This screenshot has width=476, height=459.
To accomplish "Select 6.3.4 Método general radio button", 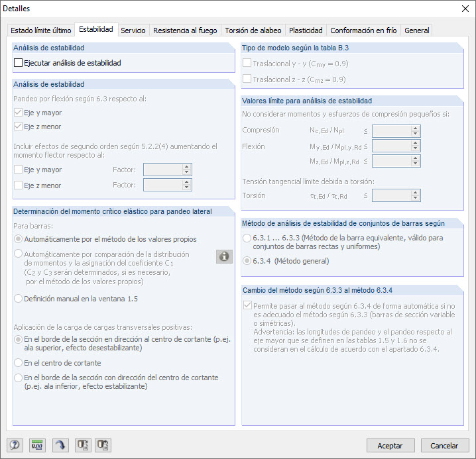I will click(247, 261).
